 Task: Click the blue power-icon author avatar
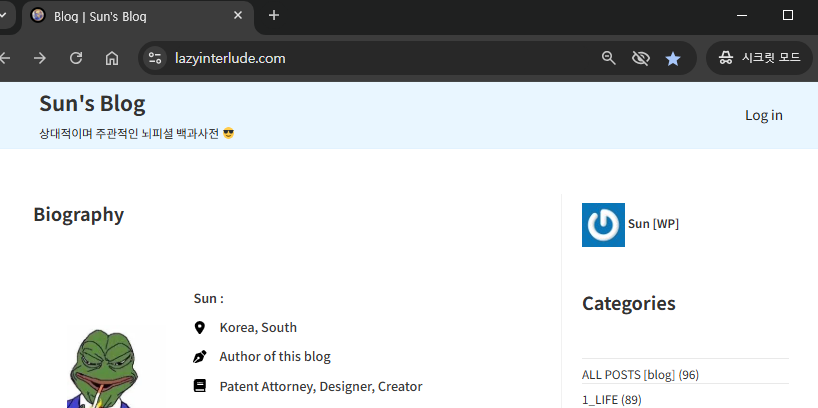[603, 225]
